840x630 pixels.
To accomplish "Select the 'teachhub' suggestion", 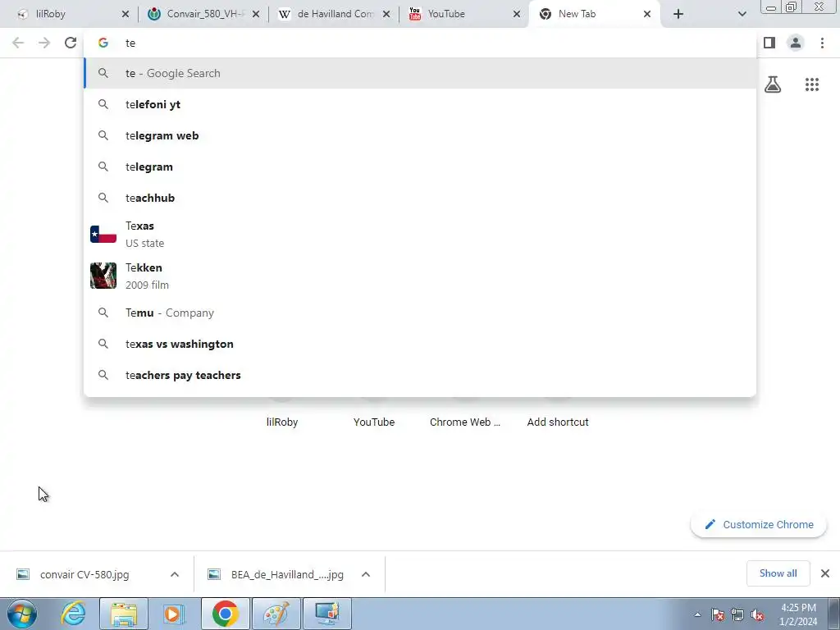I will 420,198.
